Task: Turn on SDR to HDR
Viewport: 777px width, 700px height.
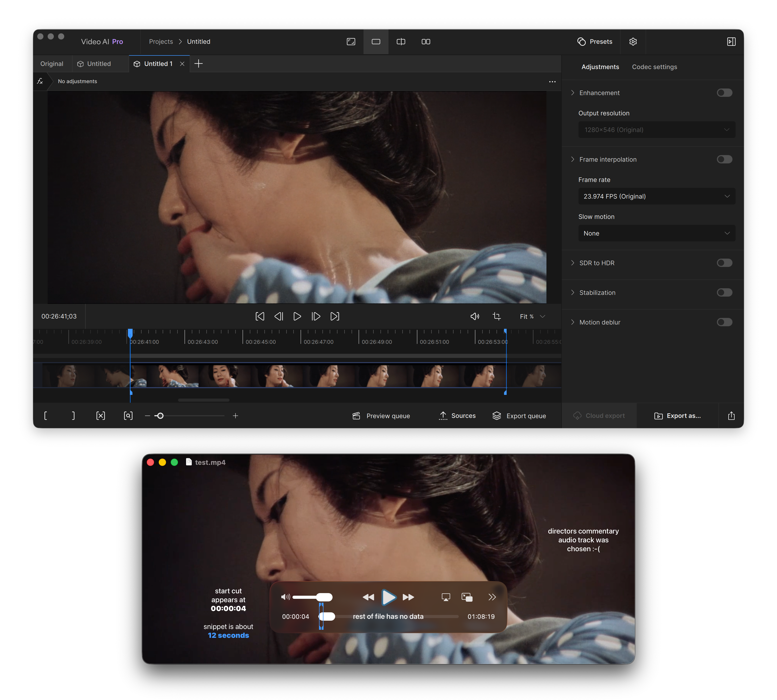Action: [x=724, y=263]
